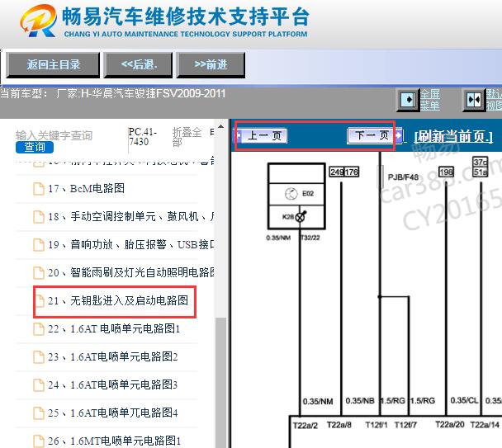Click the T12f/7 connector label

(x=405, y=425)
